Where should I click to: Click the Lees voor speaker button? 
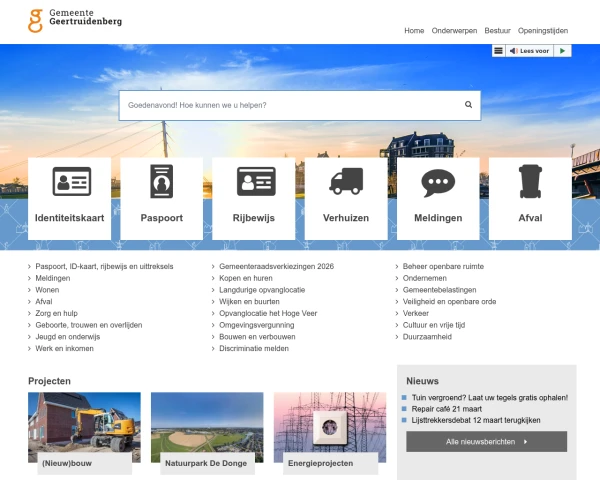coord(529,50)
